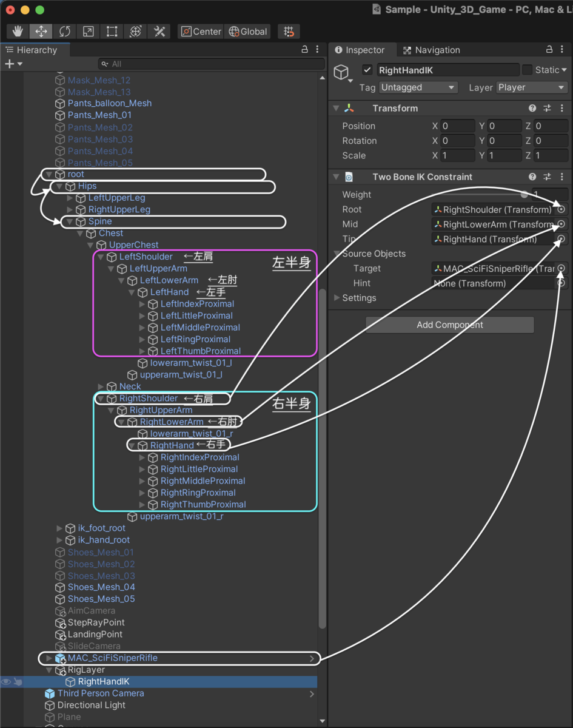Open object picker for Tip field
573x728 pixels.
[561, 239]
